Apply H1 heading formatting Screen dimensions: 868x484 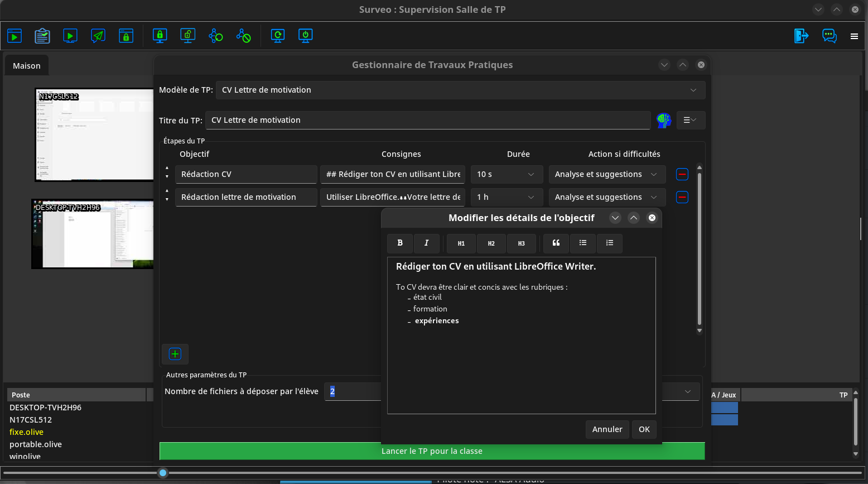point(461,243)
